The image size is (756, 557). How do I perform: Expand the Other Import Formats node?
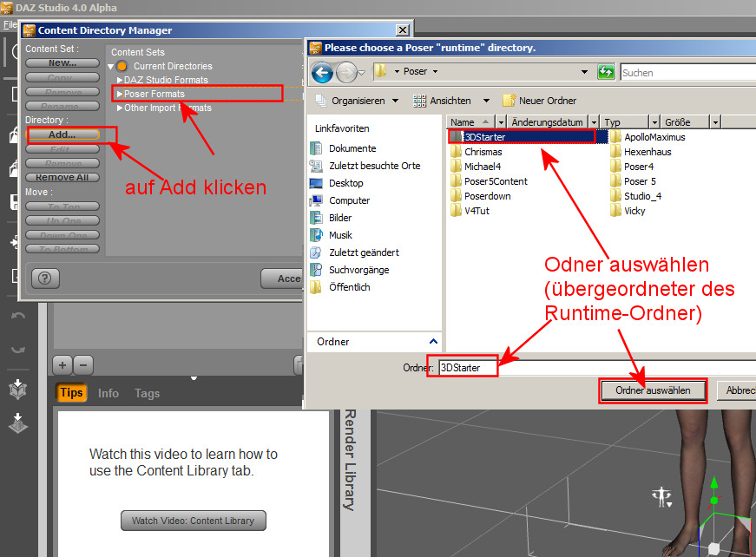[x=120, y=108]
